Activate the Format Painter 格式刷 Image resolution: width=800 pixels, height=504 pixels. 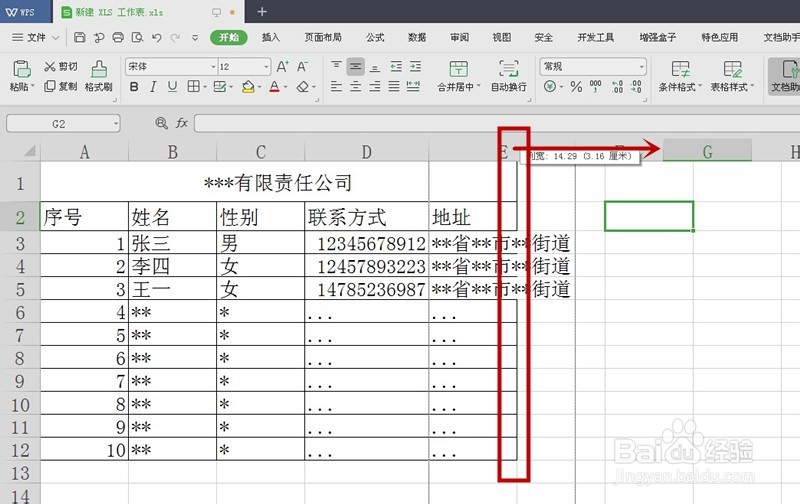click(x=98, y=76)
